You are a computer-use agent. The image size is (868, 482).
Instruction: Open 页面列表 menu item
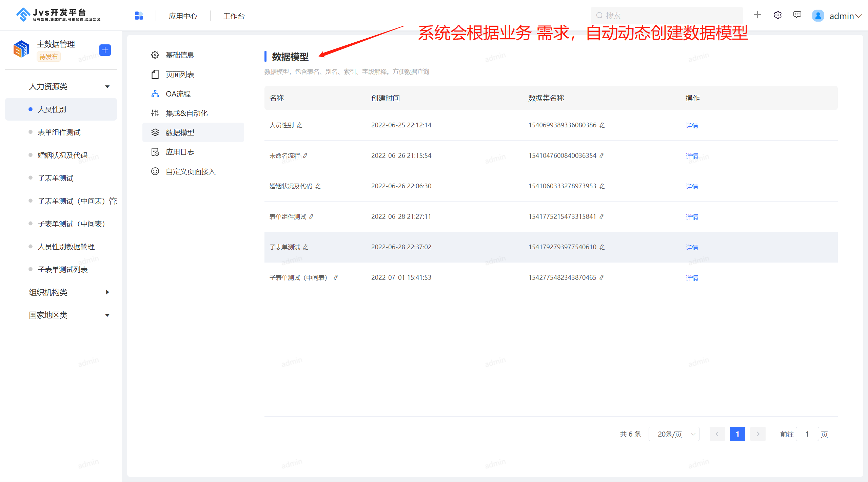(193, 75)
